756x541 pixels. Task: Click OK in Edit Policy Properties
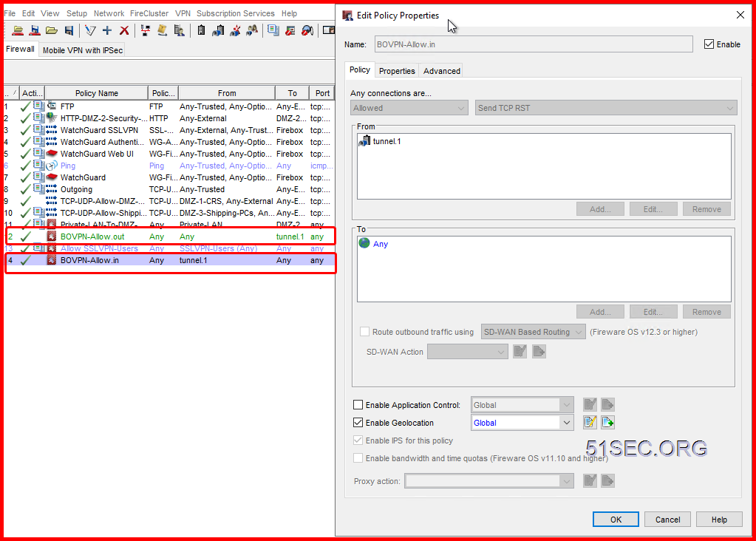[x=616, y=520]
